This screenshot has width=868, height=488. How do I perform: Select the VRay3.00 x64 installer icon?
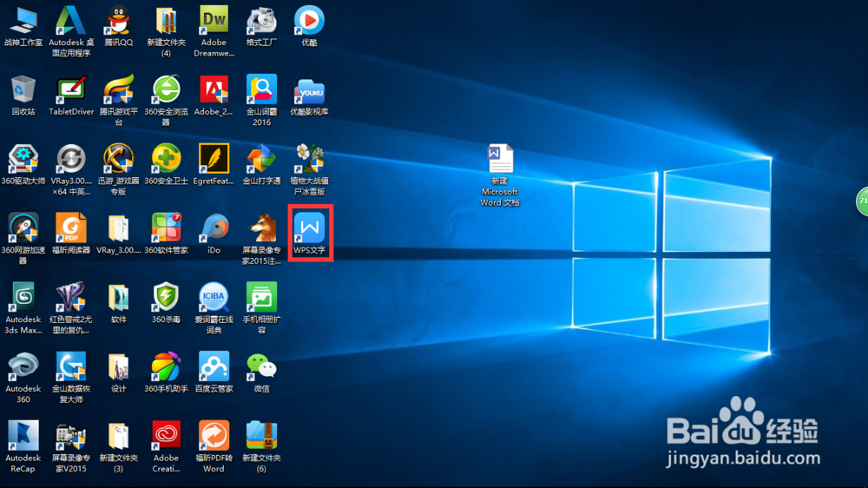[x=71, y=160]
